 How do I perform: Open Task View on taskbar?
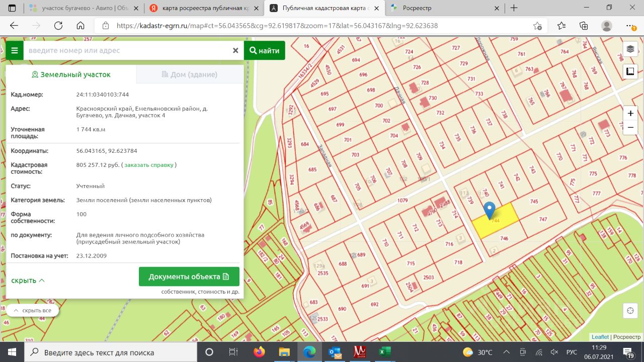click(233, 352)
